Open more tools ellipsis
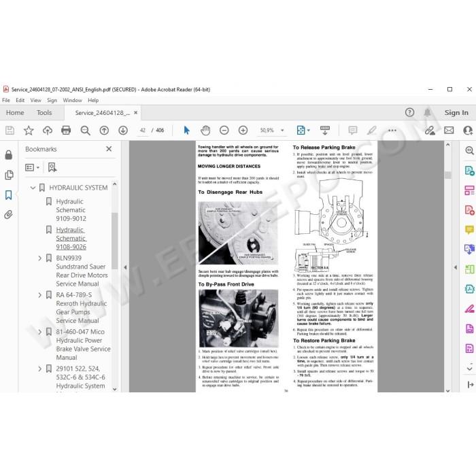The width and height of the screenshot is (476, 476). (x=392, y=131)
